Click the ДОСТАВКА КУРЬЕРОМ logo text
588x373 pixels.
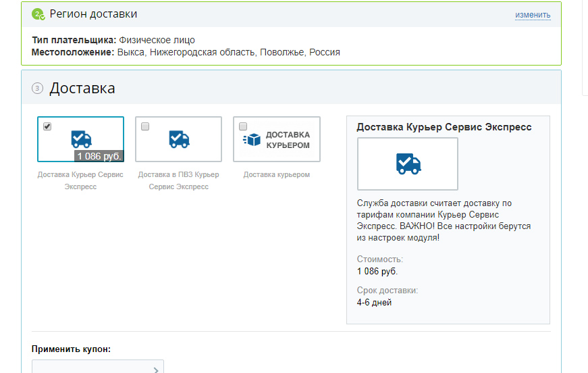coord(288,140)
